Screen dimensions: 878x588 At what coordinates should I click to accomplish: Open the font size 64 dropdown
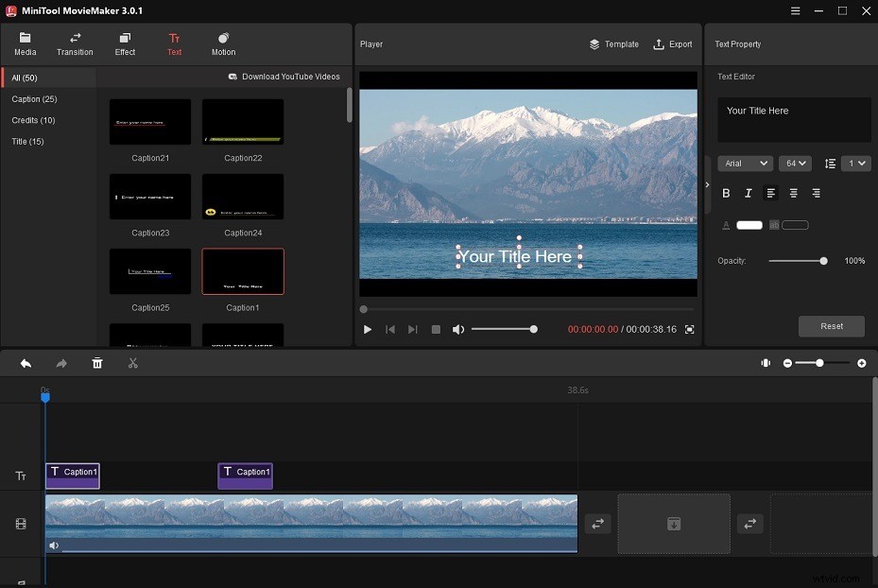pyautogui.click(x=795, y=163)
